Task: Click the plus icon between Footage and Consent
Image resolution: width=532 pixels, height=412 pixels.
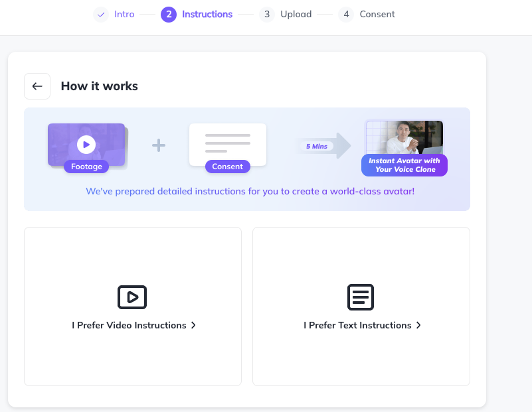Action: (159, 145)
